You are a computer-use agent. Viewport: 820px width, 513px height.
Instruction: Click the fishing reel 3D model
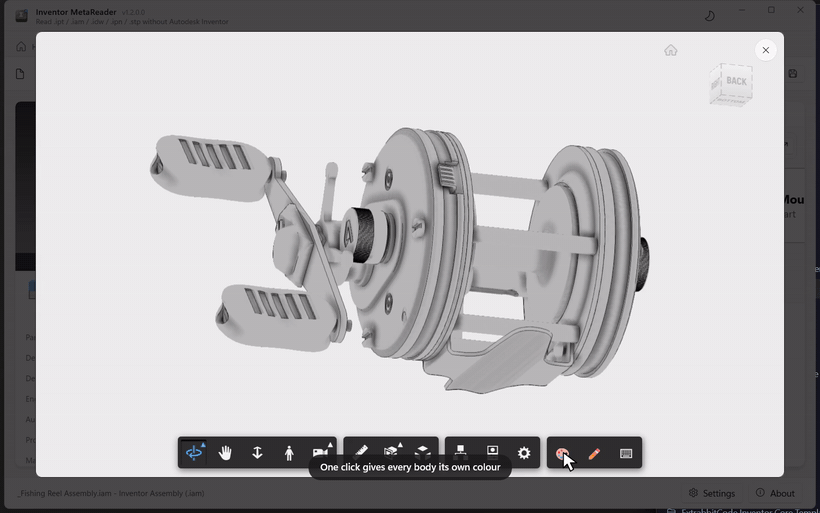pyautogui.click(x=400, y=259)
